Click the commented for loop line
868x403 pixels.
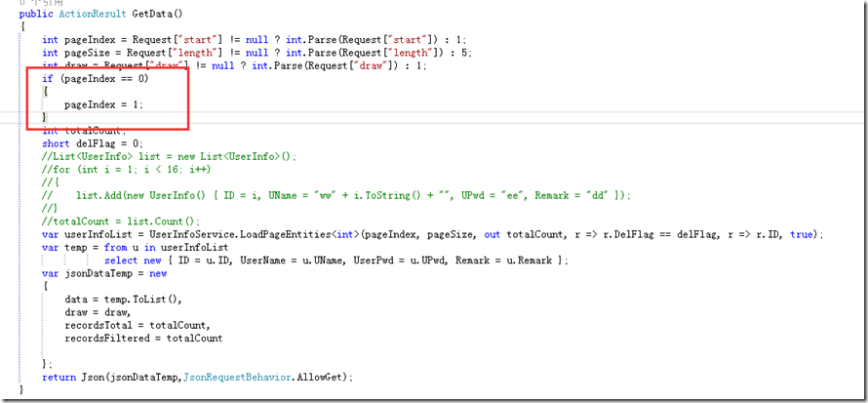point(117,169)
